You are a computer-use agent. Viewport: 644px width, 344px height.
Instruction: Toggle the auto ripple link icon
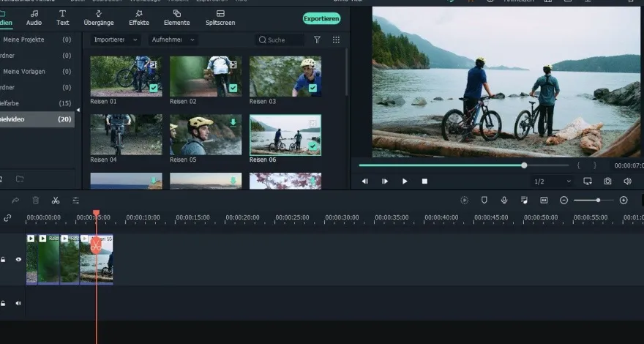(x=7, y=218)
